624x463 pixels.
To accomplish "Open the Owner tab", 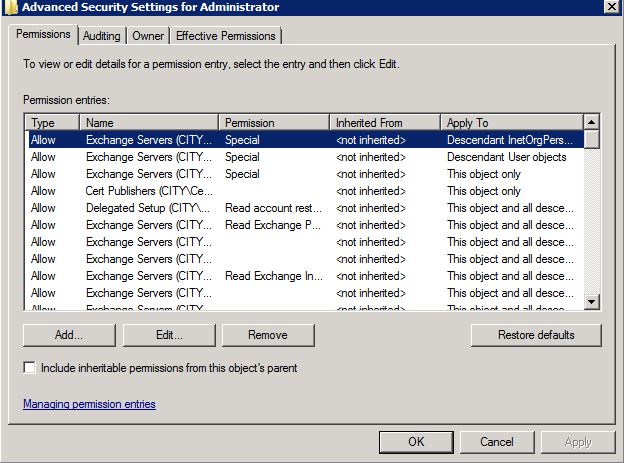I will click(148, 36).
